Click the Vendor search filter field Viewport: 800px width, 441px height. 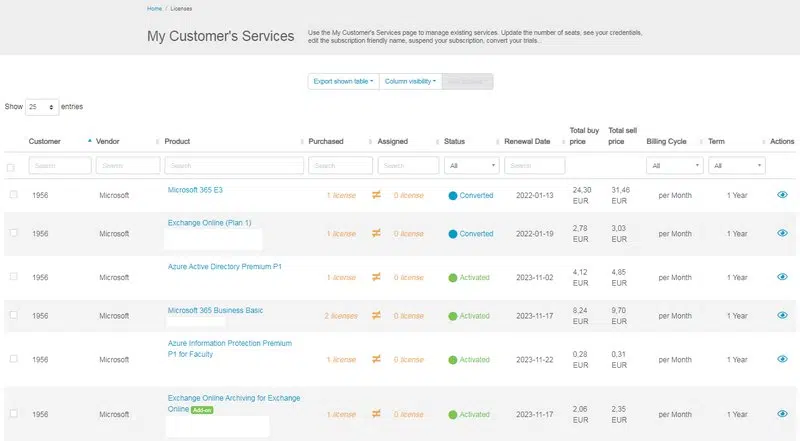[x=128, y=165]
